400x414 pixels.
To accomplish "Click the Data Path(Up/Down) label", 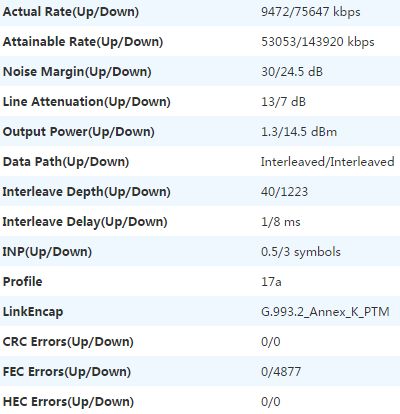I will click(x=66, y=162).
